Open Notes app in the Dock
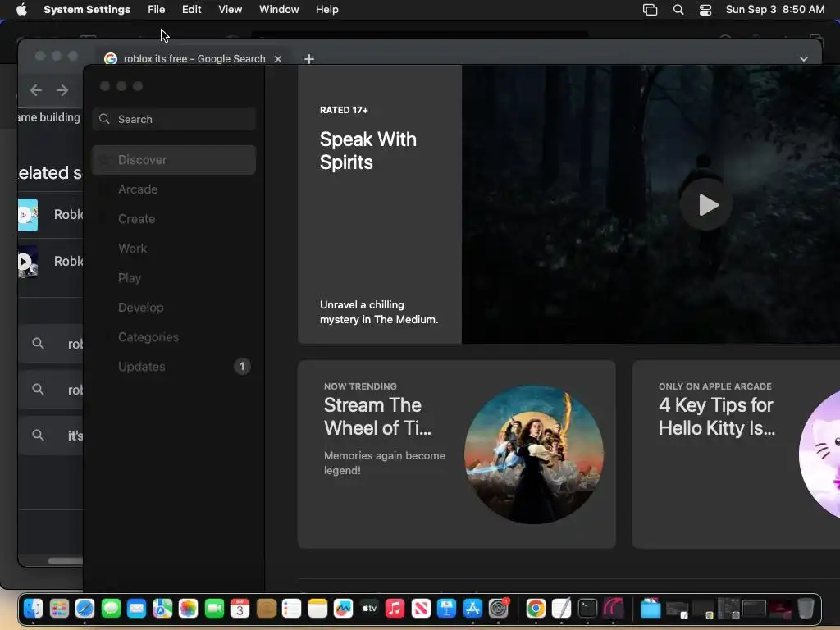Viewport: 840px width, 630px height. tap(317, 609)
